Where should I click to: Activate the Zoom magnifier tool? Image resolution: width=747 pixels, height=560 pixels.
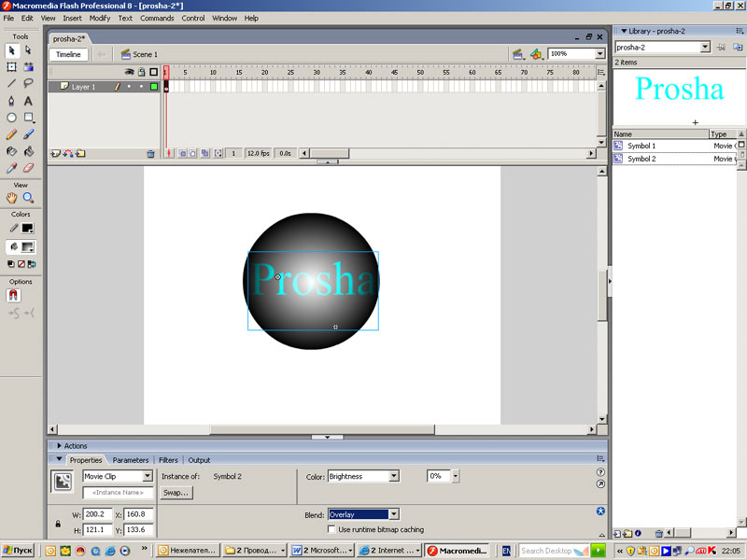coord(28,198)
